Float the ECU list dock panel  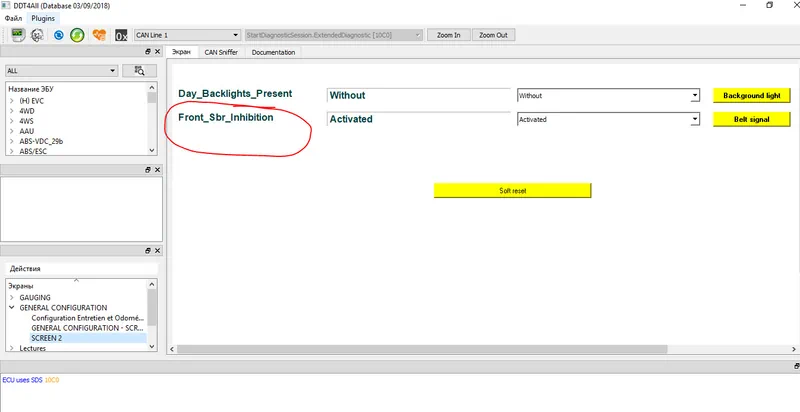(148, 52)
